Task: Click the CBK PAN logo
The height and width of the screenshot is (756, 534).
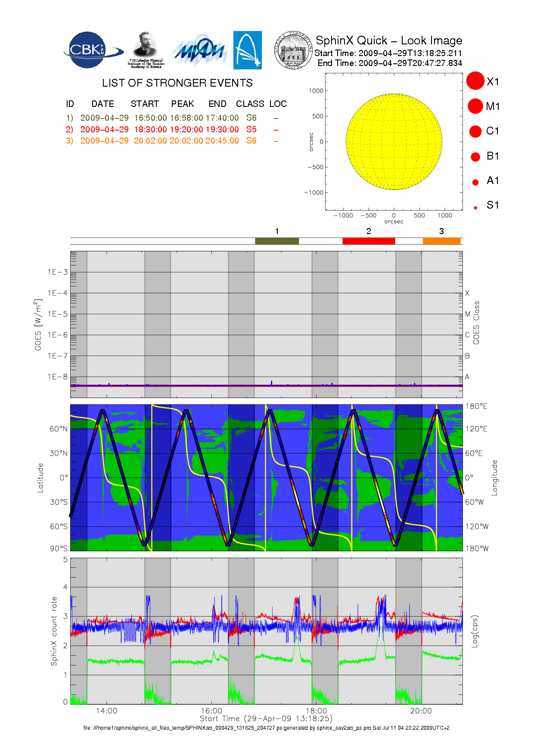Action: tap(91, 50)
